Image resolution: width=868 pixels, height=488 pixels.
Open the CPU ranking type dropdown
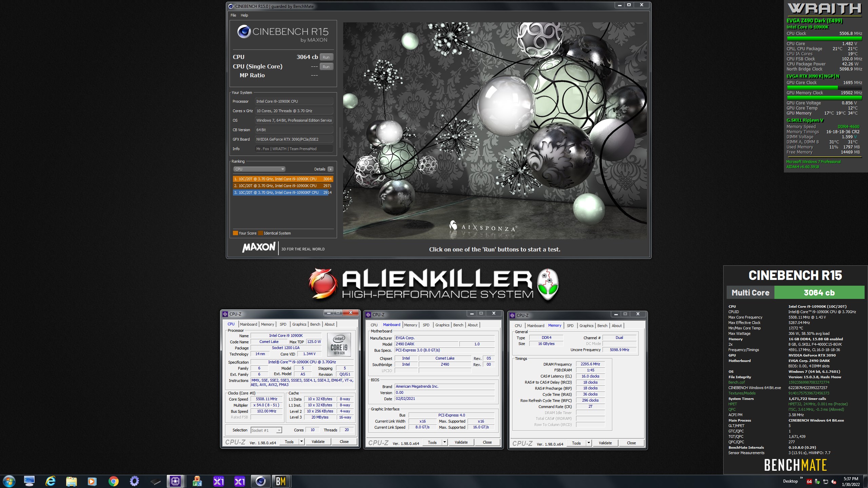[259, 169]
